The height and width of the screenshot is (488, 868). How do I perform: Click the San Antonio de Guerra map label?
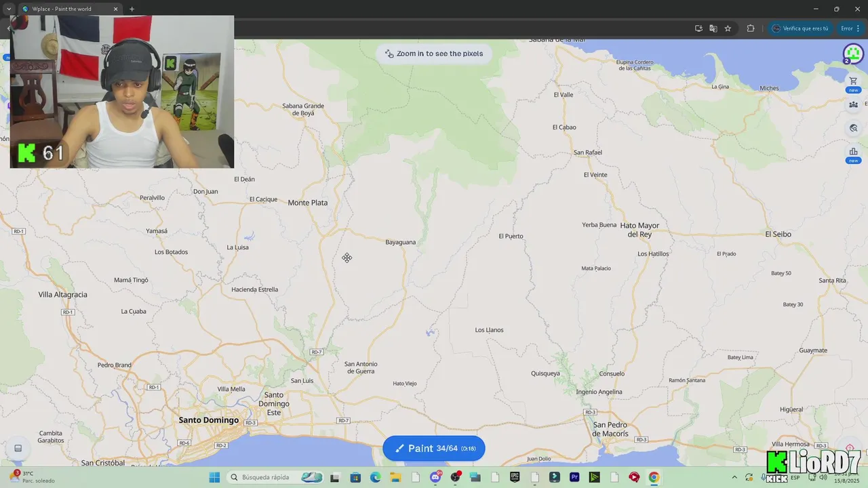click(x=361, y=367)
